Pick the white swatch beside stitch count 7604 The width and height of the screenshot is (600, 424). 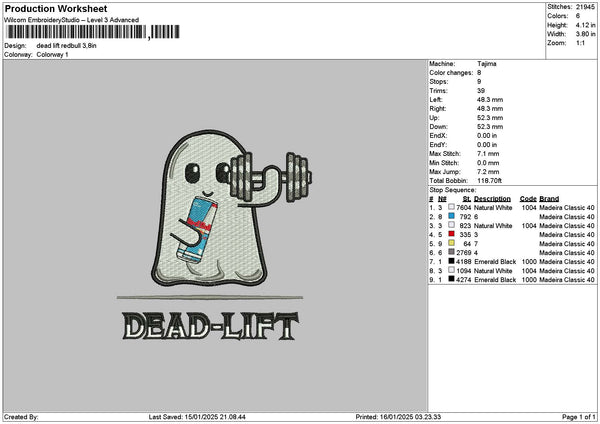[x=452, y=207]
